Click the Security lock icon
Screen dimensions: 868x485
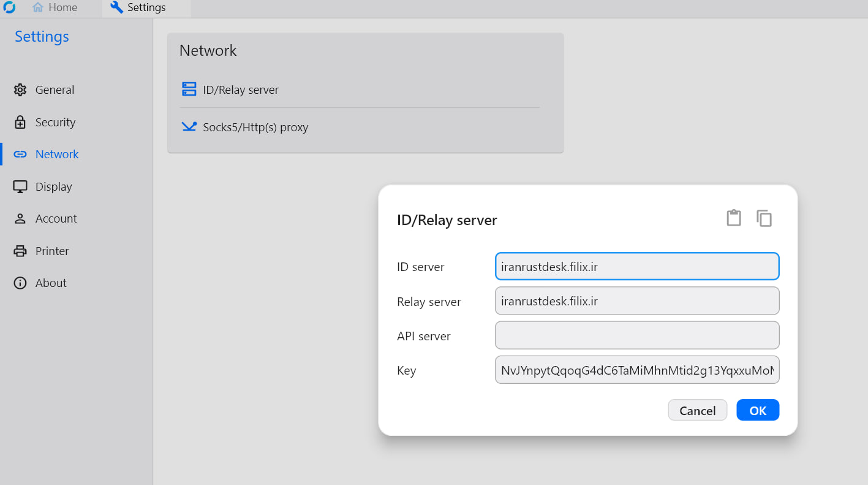click(x=20, y=122)
